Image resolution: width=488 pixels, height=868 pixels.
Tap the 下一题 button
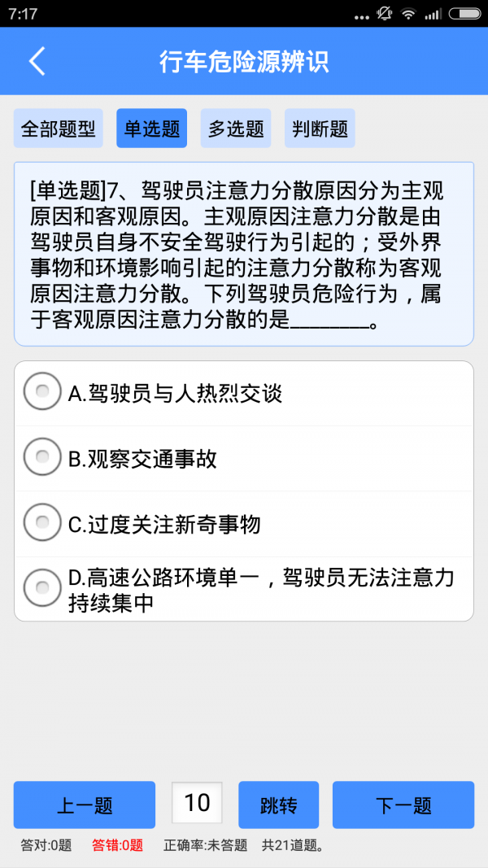(x=403, y=805)
